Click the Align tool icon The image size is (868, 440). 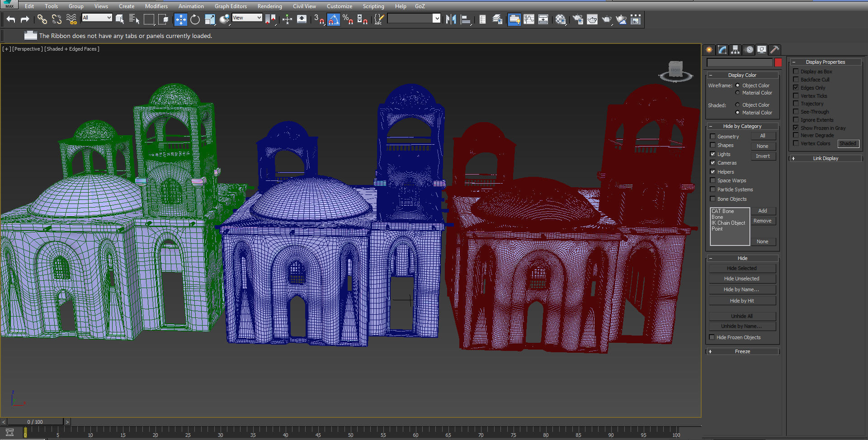(465, 19)
